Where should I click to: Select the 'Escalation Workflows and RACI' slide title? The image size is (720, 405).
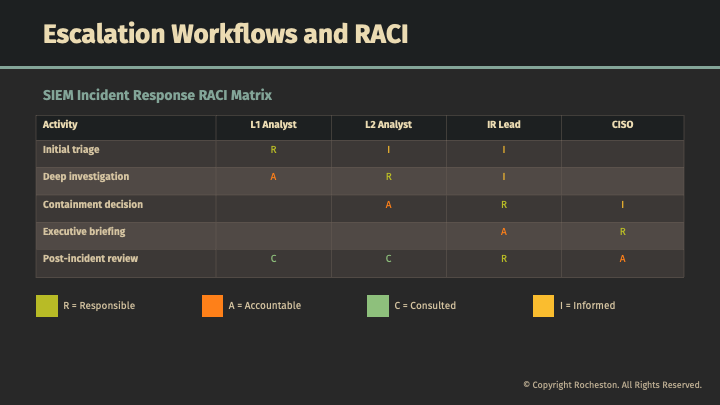pos(225,34)
